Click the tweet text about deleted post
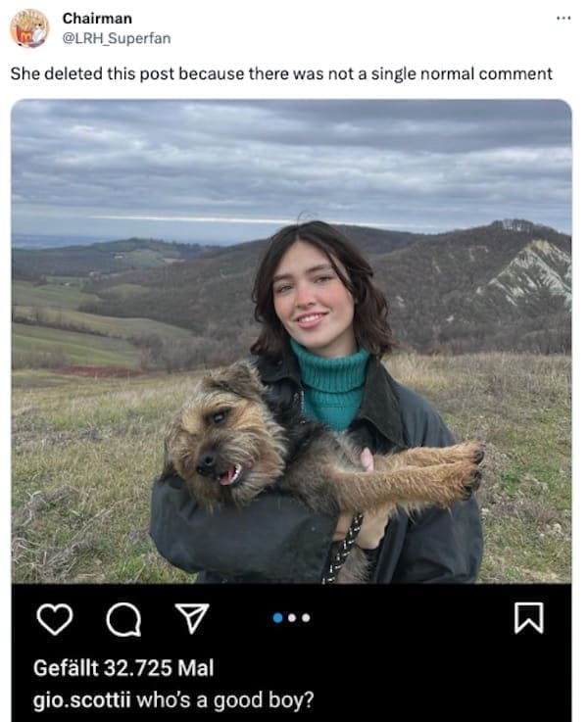This screenshot has width=588, height=722. coord(281,73)
